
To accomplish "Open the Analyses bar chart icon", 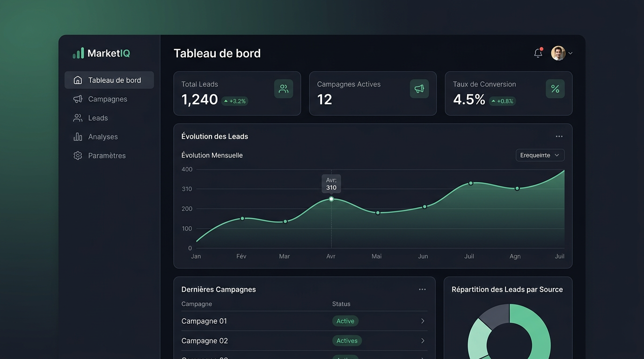I will (x=78, y=136).
